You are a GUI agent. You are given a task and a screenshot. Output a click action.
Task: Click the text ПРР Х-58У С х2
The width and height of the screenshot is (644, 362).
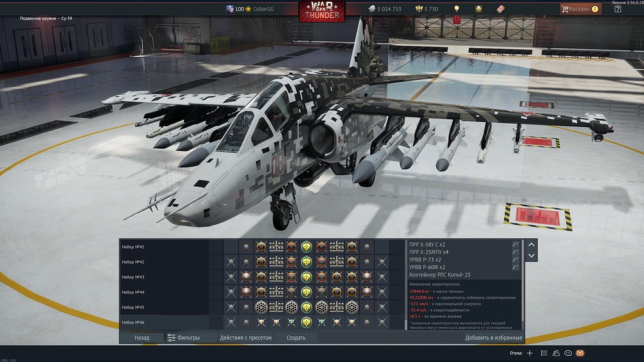pos(427,245)
